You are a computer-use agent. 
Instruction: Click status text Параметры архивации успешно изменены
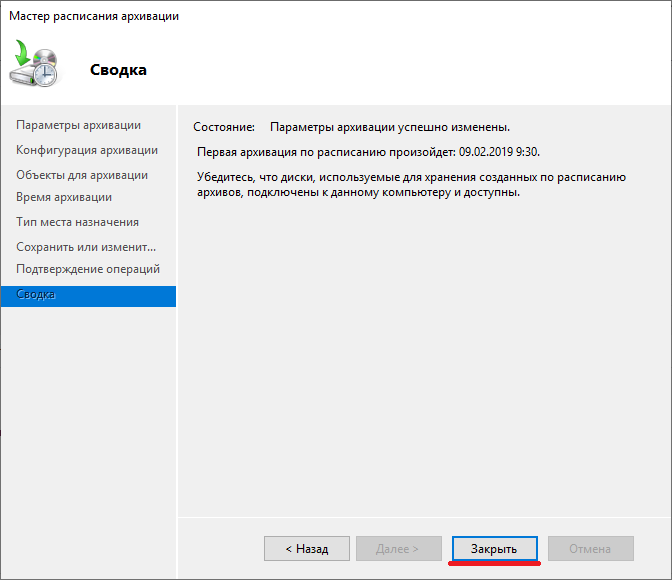pos(390,127)
